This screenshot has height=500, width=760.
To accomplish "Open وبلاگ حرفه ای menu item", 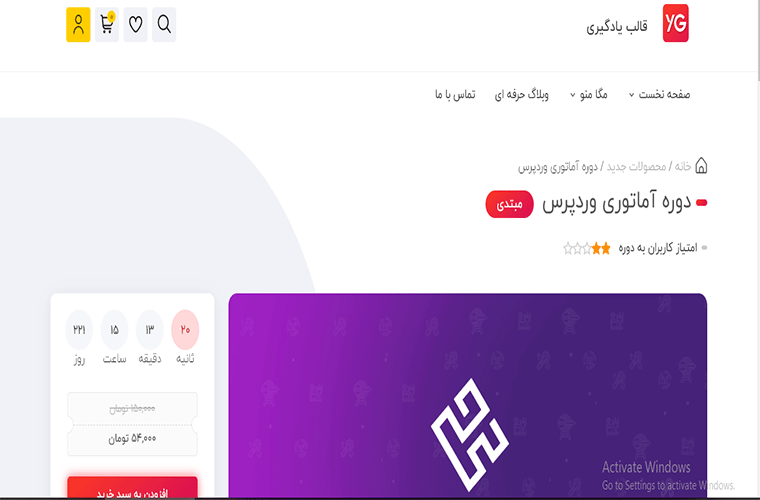I will click(x=522, y=94).
